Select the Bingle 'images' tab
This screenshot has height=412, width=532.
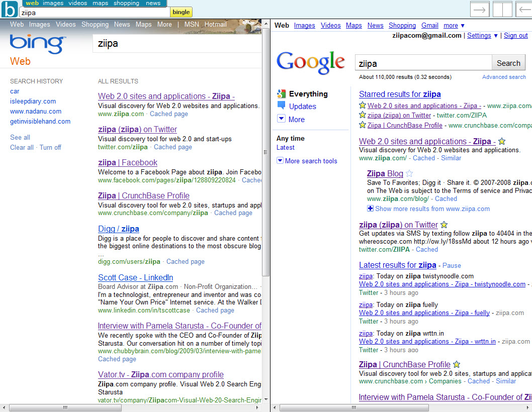pyautogui.click(x=53, y=3)
